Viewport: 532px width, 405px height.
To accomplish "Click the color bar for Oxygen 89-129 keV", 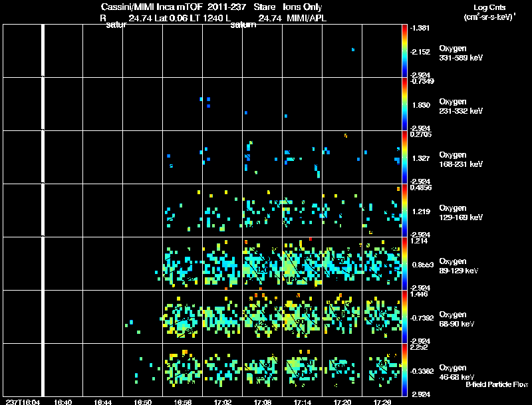I will point(404,263).
